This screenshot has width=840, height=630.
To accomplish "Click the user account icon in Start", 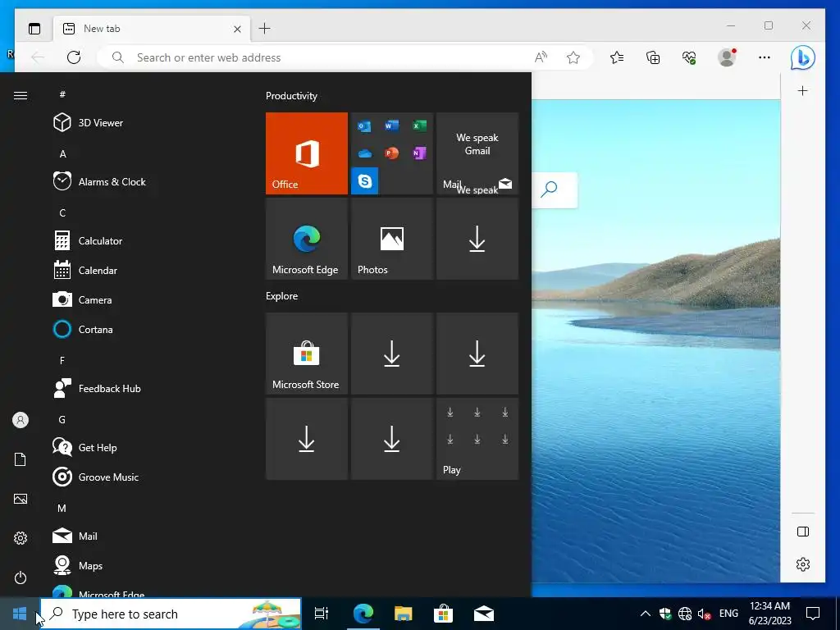I will [x=21, y=420].
